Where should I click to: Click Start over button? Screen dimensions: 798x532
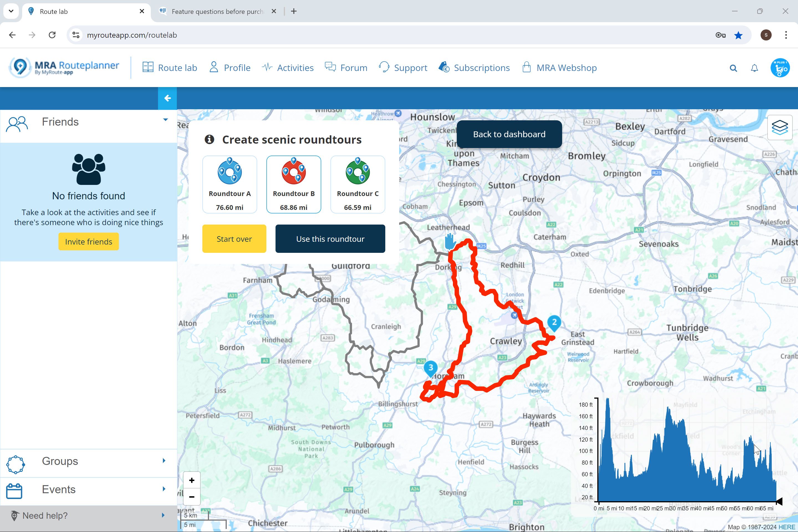point(234,239)
